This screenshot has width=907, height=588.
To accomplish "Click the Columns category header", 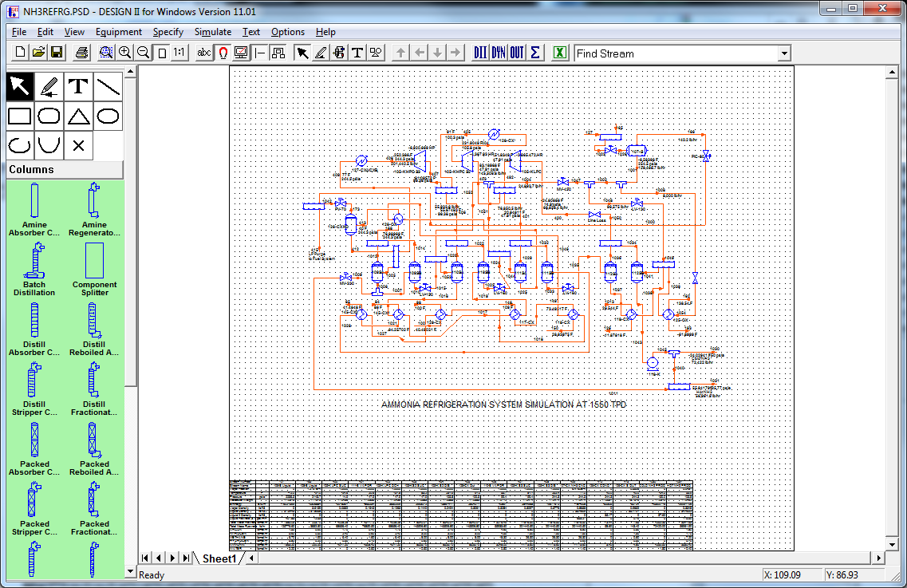I will click(65, 170).
